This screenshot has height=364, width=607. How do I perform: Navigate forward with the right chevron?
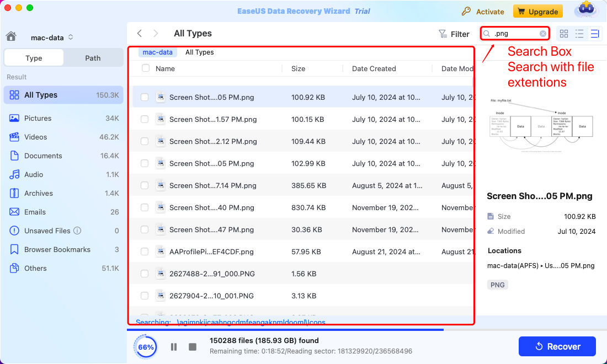[x=156, y=33]
